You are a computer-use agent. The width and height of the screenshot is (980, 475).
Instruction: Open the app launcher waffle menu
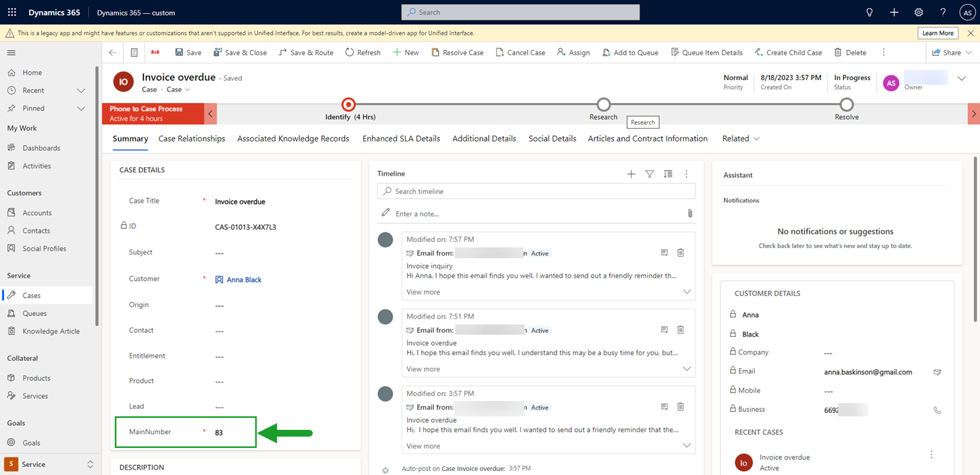point(12,12)
